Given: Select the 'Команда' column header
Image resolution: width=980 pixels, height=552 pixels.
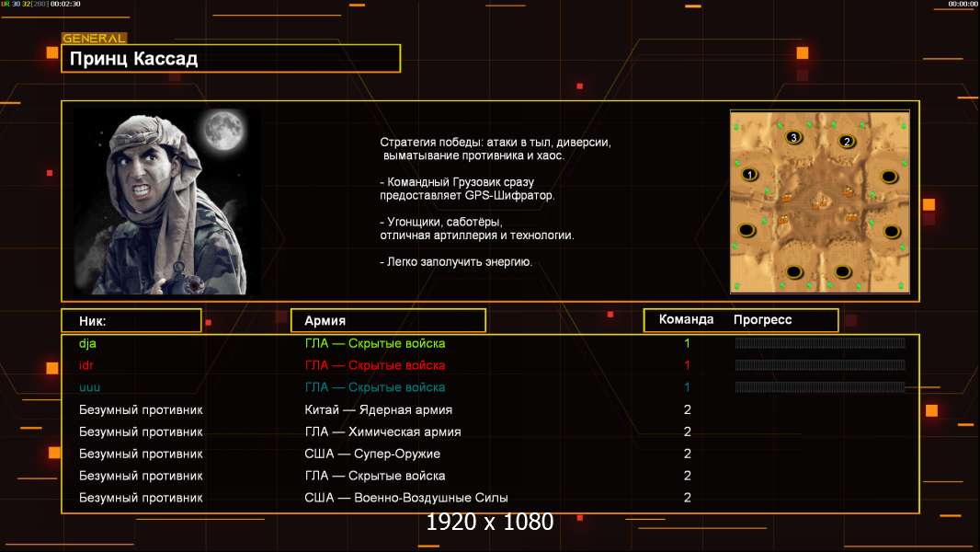Looking at the screenshot, I should (x=686, y=319).
